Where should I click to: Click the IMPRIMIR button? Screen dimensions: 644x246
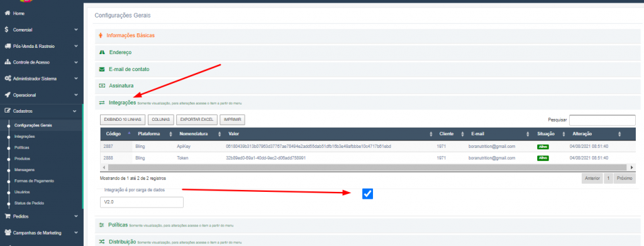pos(233,120)
